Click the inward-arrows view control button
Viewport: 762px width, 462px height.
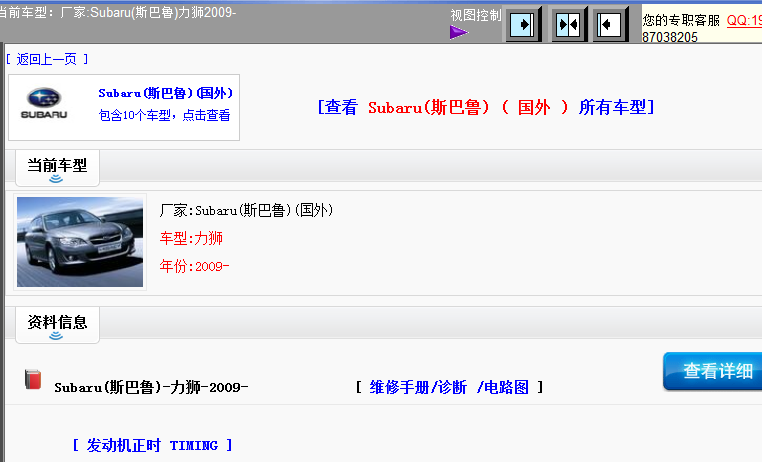(568, 24)
